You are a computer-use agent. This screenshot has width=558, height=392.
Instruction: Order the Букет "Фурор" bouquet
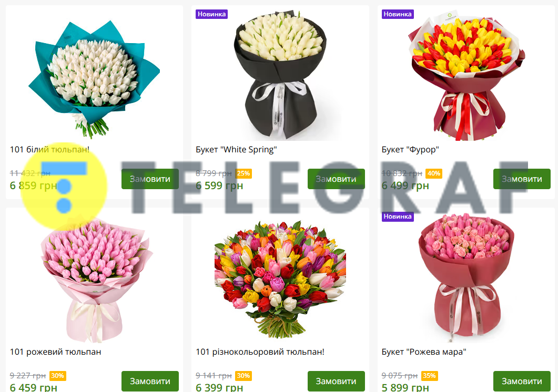coord(522,179)
